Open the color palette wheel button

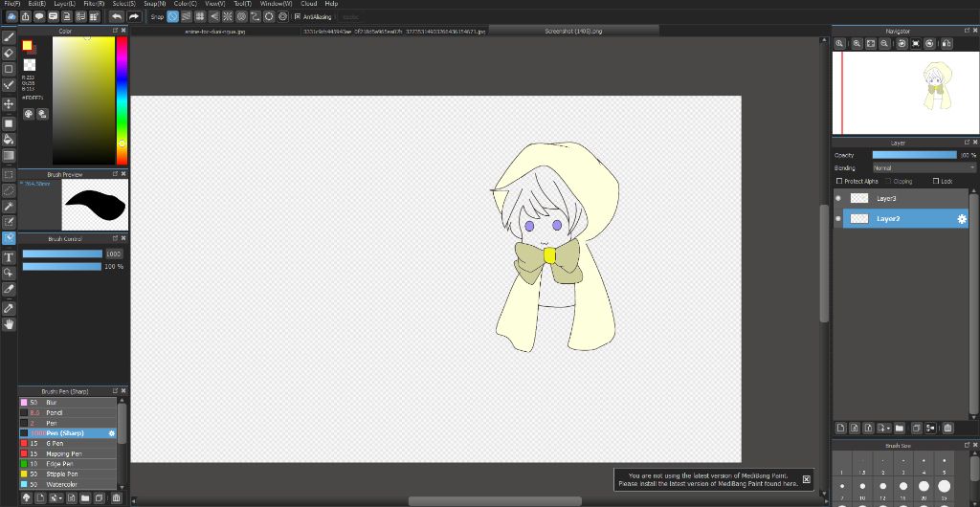pos(28,114)
